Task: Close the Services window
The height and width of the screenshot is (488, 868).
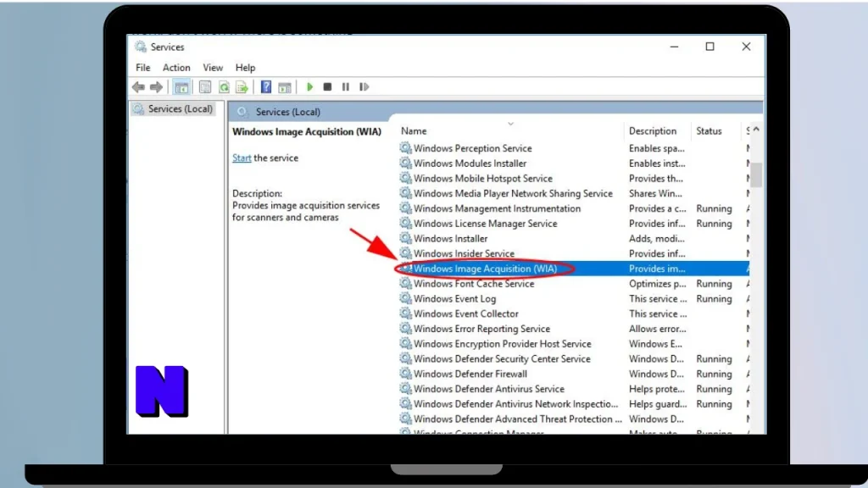Action: coord(746,47)
